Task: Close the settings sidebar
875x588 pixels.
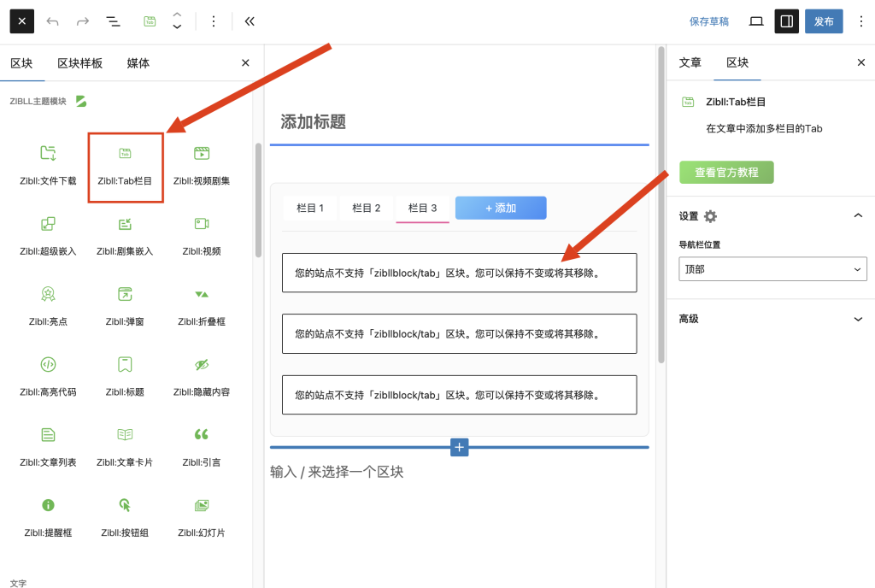Action: point(861,62)
